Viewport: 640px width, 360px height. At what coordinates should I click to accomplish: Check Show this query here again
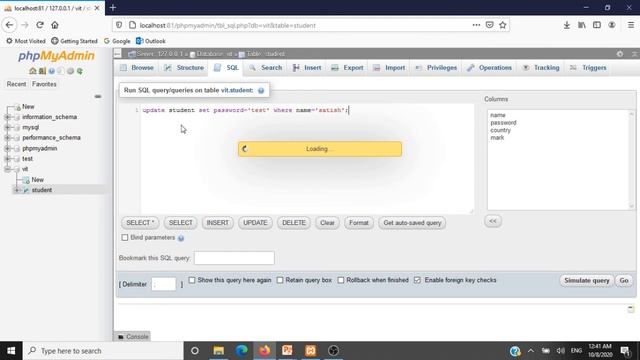pyautogui.click(x=192, y=280)
